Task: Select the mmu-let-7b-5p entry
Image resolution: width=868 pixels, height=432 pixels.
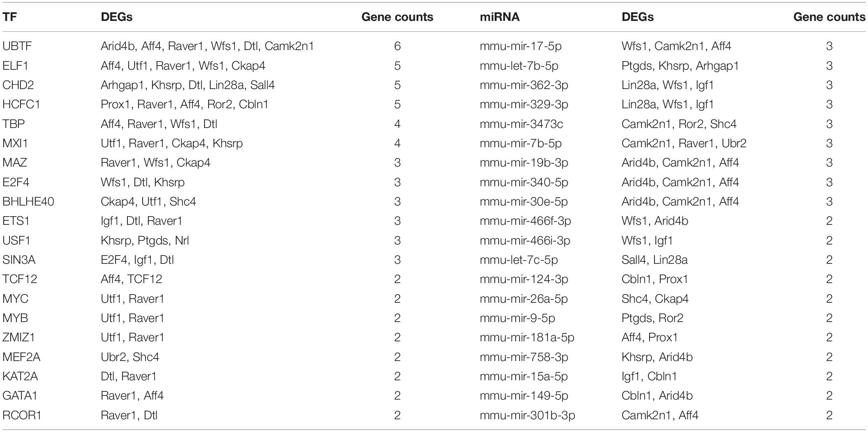Action: [x=519, y=66]
